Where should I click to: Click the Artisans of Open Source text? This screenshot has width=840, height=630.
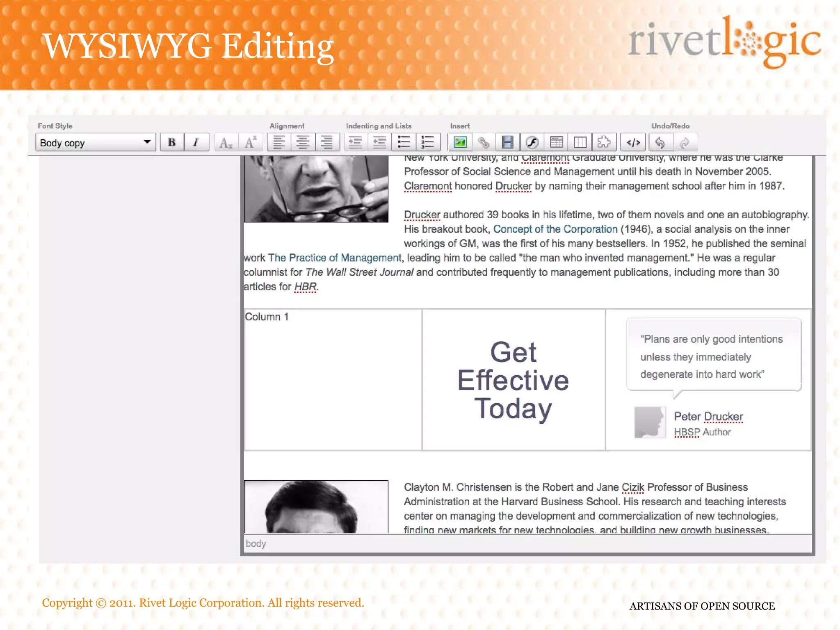(x=702, y=606)
